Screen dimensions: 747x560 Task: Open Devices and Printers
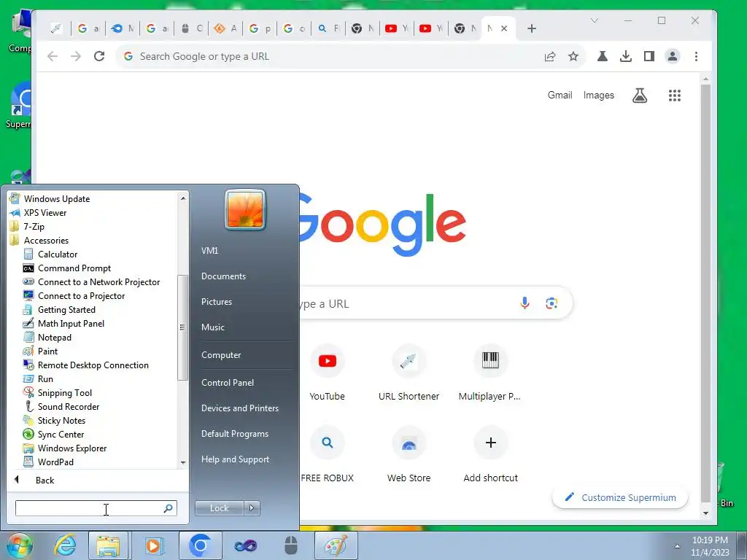(239, 408)
